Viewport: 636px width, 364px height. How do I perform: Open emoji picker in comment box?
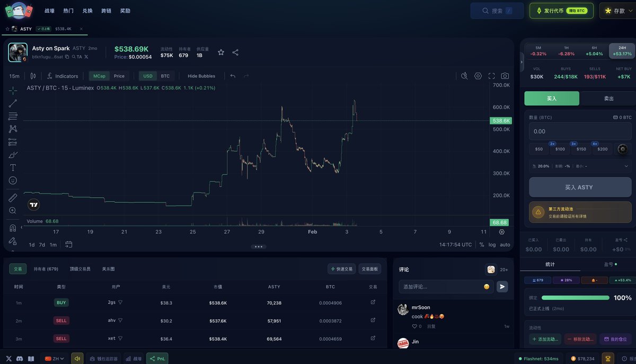point(487,287)
